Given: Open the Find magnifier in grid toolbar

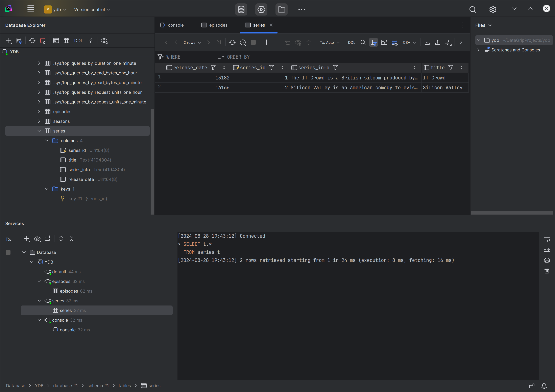Looking at the screenshot, I should [x=363, y=43].
